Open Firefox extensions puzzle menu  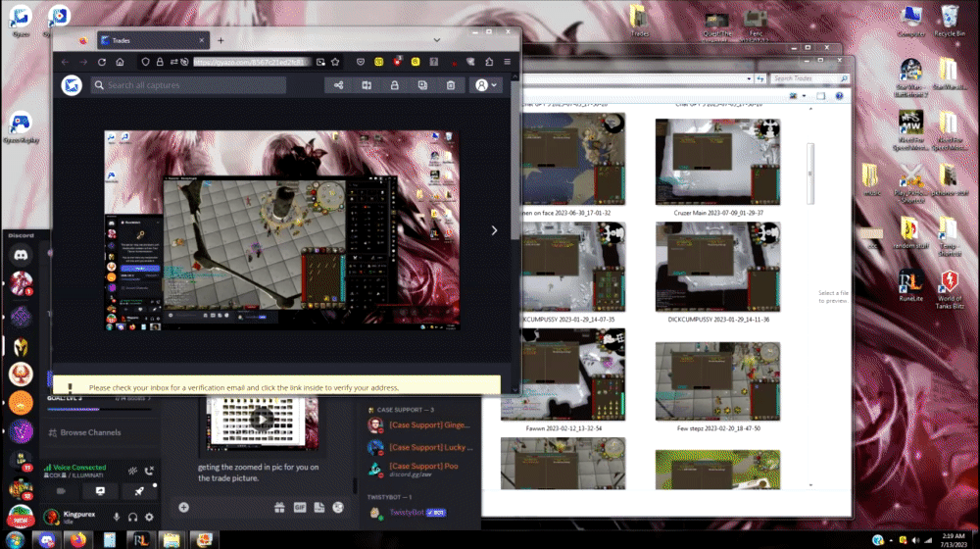coord(489,62)
